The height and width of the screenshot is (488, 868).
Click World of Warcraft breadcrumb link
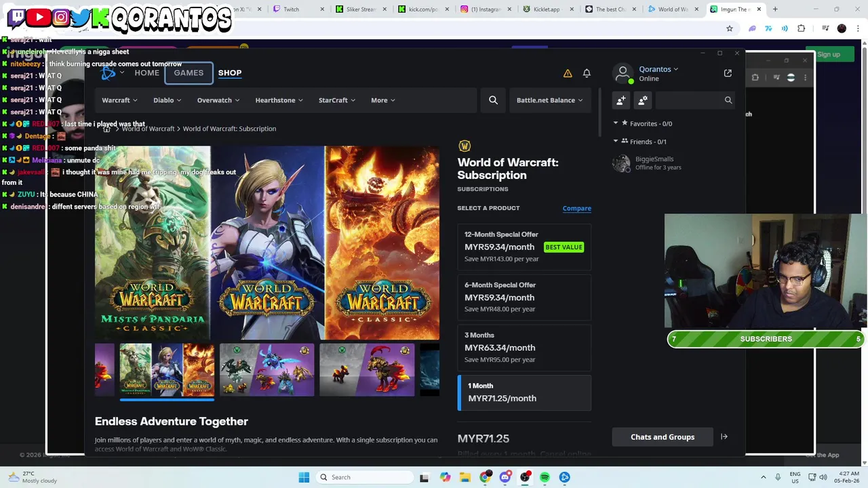pyautogui.click(x=148, y=129)
